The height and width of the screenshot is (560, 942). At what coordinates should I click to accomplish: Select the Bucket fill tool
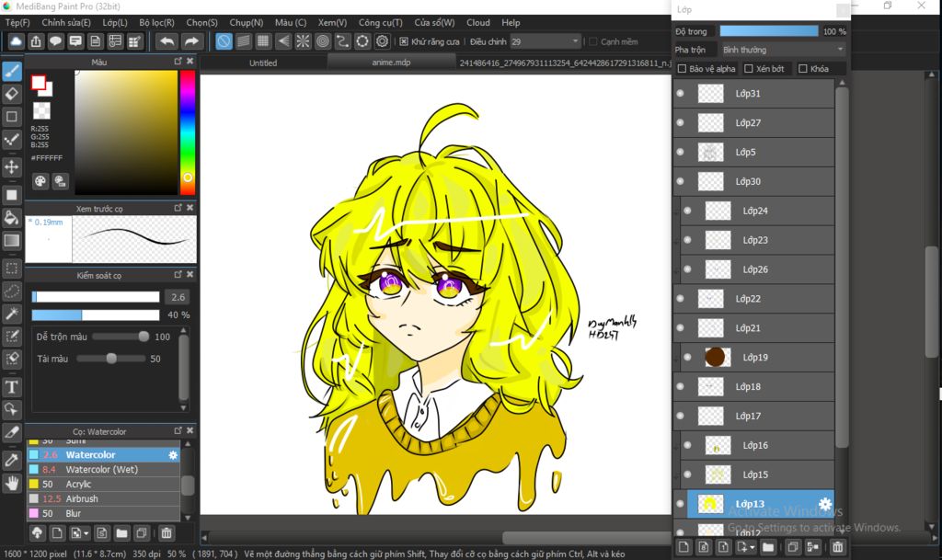pyautogui.click(x=12, y=217)
